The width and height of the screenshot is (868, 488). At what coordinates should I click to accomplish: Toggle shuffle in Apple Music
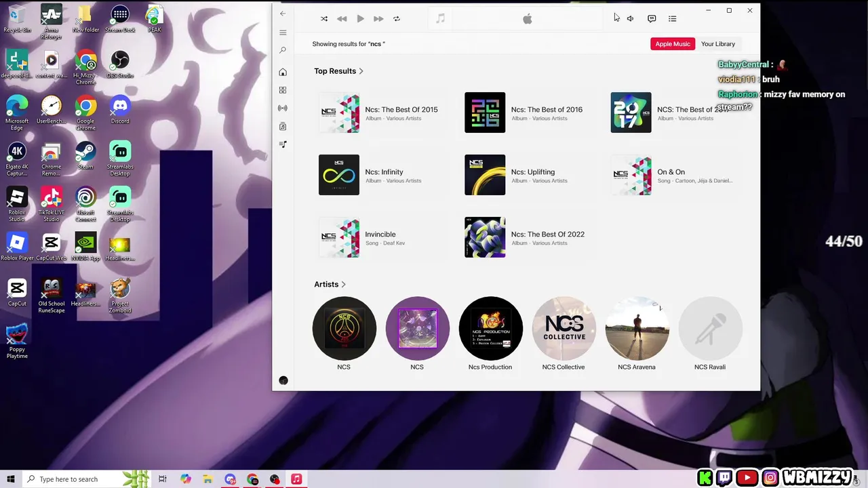tap(324, 19)
